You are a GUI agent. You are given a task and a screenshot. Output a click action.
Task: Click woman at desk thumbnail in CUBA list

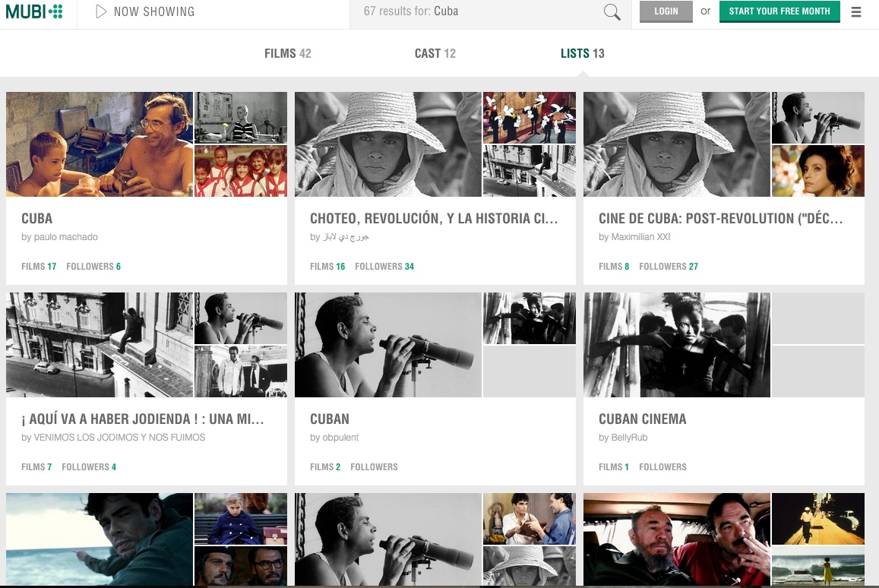coord(241,118)
